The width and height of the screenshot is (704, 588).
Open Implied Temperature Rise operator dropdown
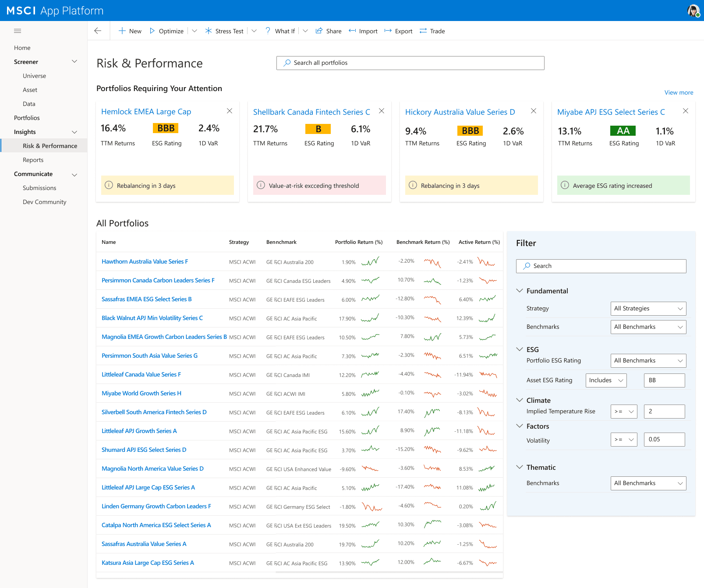click(624, 412)
